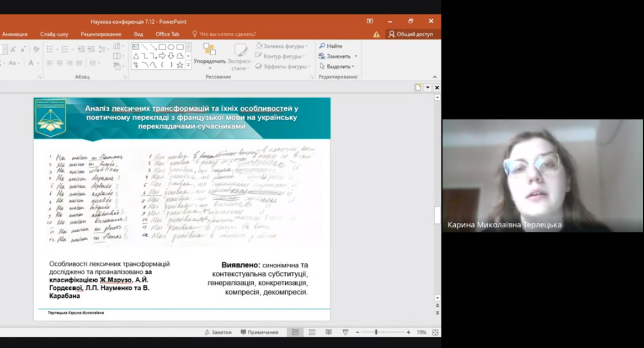Toggle normal view in status bar
The height and width of the screenshot is (348, 644).
pos(295,332)
